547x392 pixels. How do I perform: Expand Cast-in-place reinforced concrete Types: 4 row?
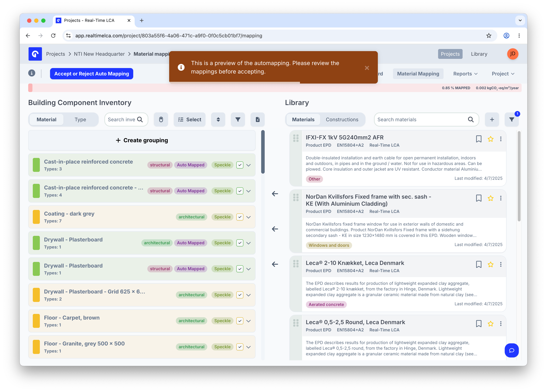[x=249, y=191]
